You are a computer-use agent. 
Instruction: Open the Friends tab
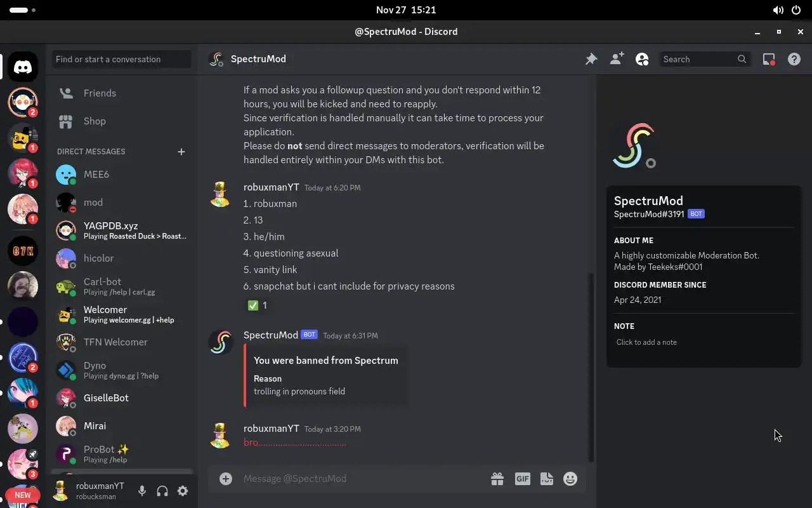pos(122,93)
